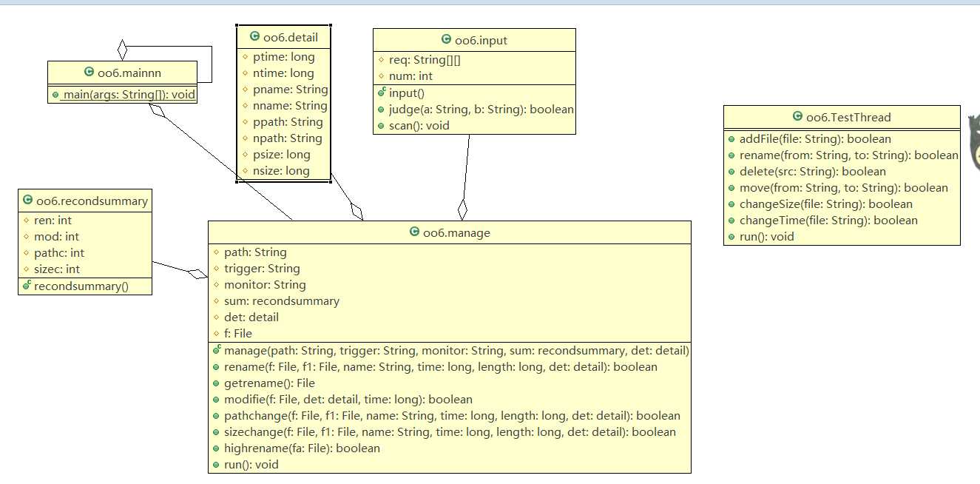Select the 'monitor: String' field in oo6.manage
This screenshot has width=980, height=484.
pos(265,285)
